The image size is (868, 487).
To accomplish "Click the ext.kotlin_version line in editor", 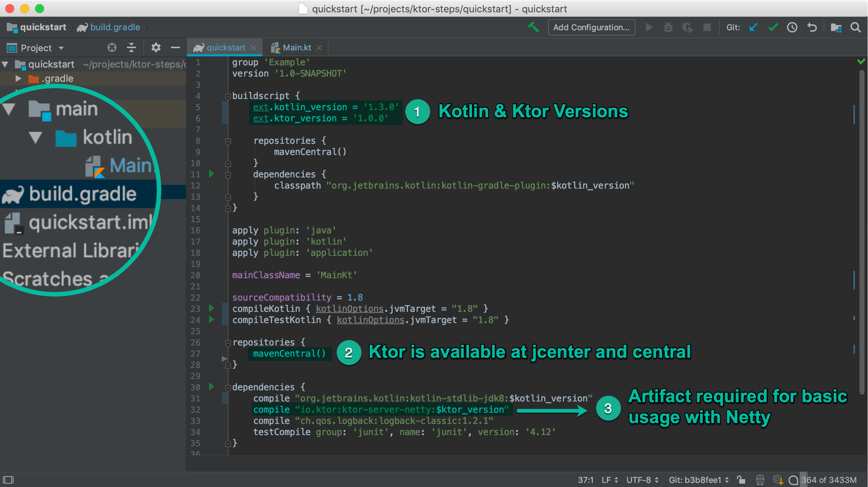I will [x=326, y=107].
